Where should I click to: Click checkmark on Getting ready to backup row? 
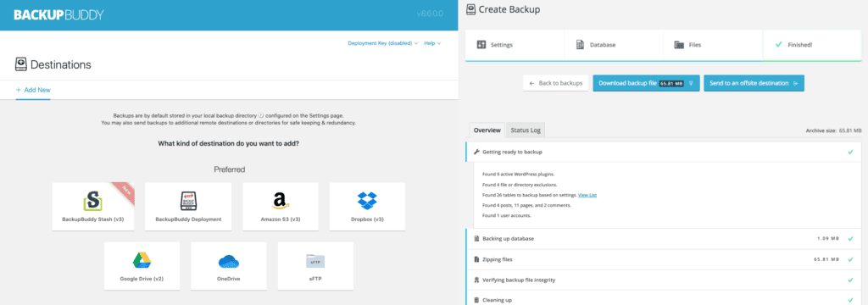click(x=850, y=152)
